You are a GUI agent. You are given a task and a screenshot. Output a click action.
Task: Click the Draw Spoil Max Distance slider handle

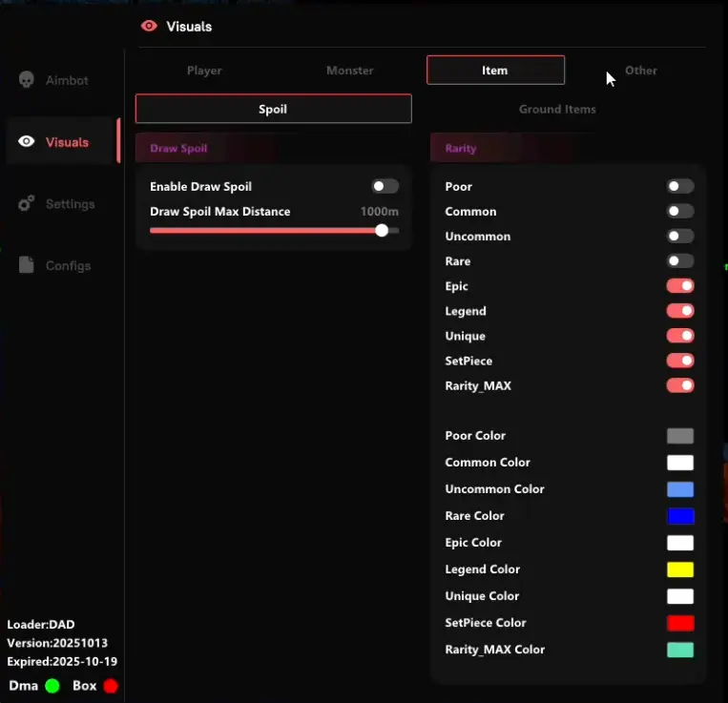click(x=382, y=230)
